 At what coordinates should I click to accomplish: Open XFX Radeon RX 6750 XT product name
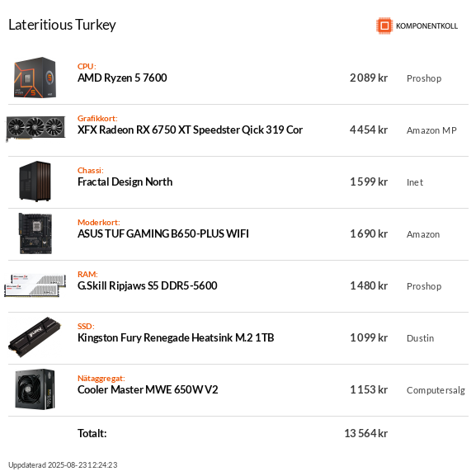(x=190, y=130)
